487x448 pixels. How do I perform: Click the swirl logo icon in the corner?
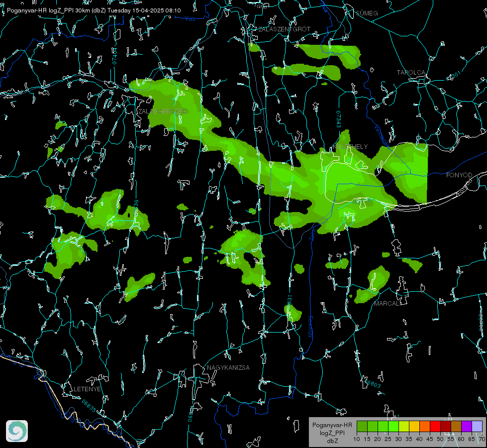17,431
